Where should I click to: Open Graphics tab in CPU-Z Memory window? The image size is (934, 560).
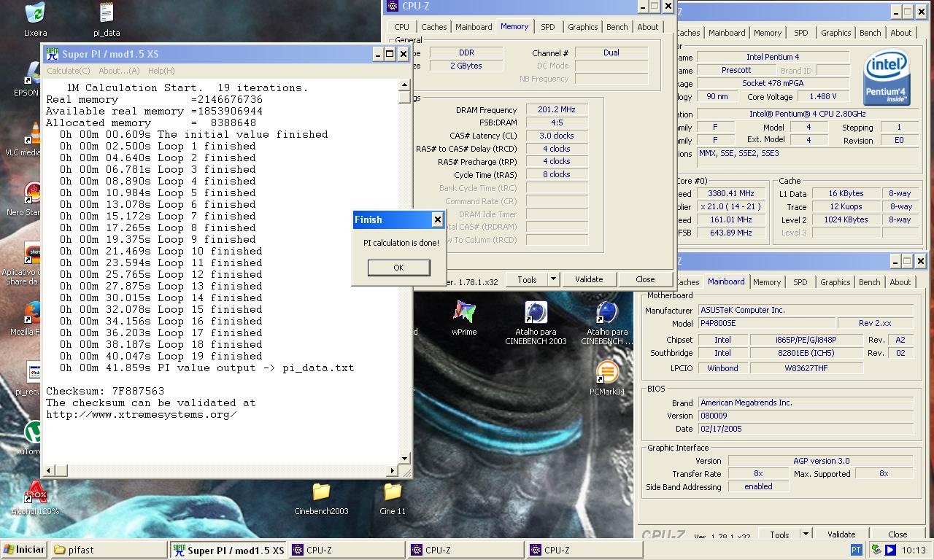[x=583, y=27]
